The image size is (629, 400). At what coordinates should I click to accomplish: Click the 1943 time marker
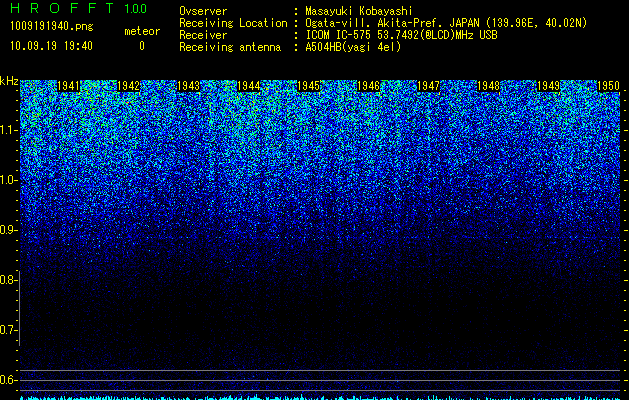pos(189,86)
